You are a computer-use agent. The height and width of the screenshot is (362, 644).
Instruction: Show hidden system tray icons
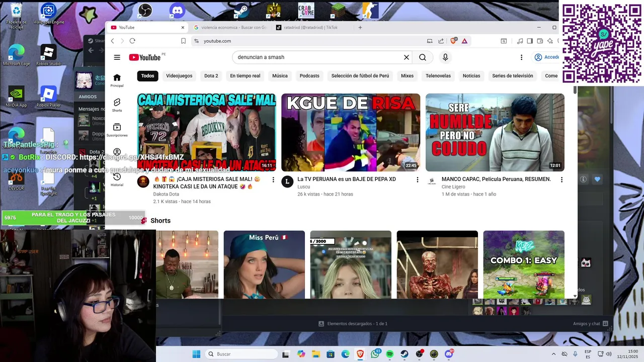(x=553, y=354)
